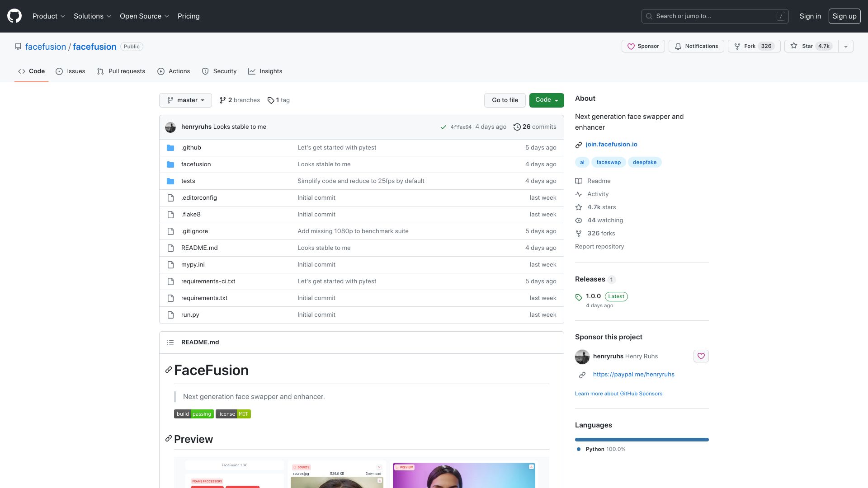The image size is (868, 488).
Task: Click the commit status check mark icon
Action: point(443,127)
